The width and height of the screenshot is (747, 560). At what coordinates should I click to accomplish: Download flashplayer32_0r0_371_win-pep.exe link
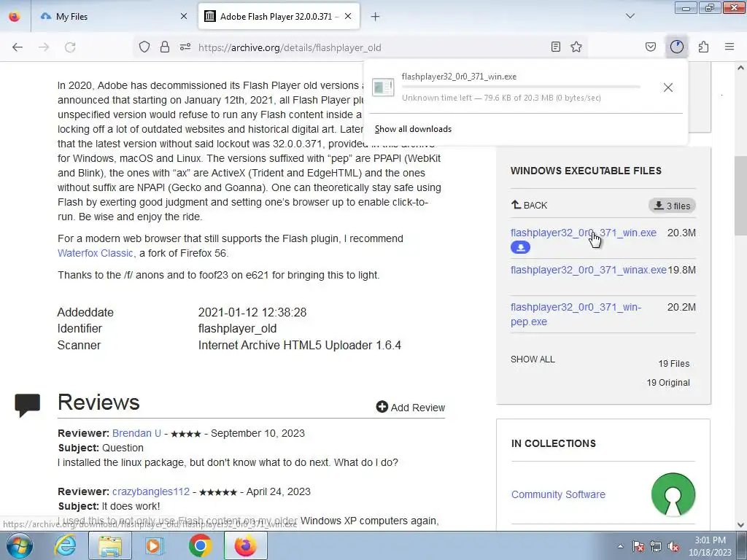576,314
